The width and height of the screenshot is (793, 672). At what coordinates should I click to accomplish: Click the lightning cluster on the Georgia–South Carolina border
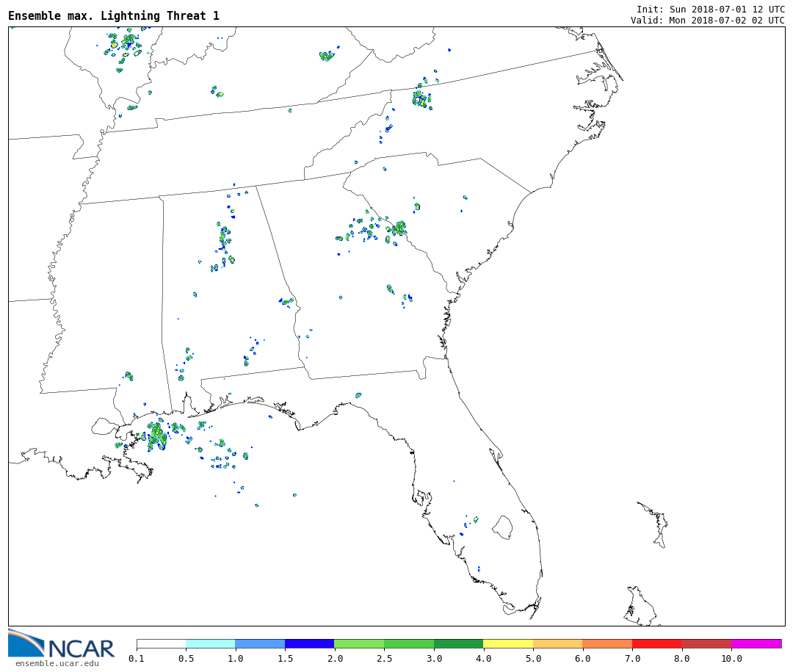(x=399, y=228)
